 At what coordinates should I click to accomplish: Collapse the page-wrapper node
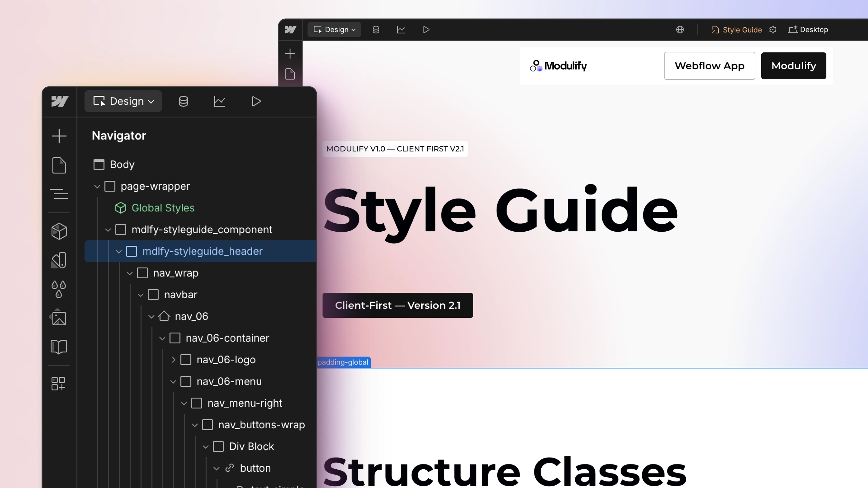click(x=97, y=186)
